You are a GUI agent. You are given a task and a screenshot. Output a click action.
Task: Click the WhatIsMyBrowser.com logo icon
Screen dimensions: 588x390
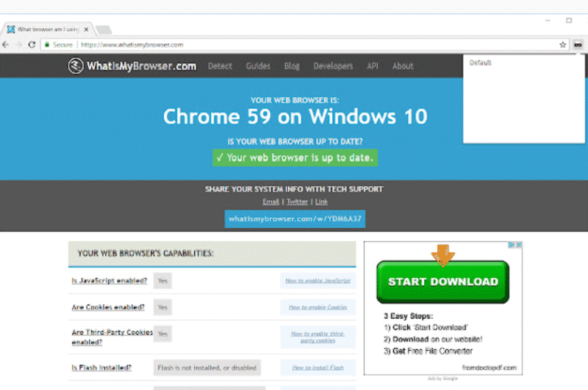(76, 65)
